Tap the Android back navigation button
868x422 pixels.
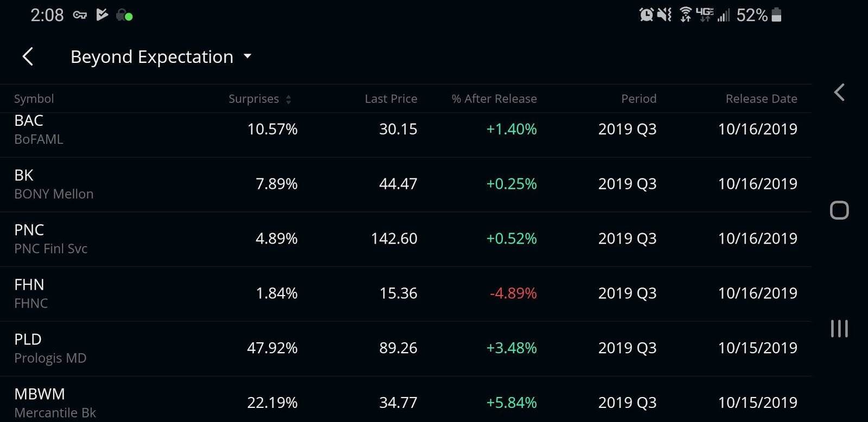tap(839, 92)
